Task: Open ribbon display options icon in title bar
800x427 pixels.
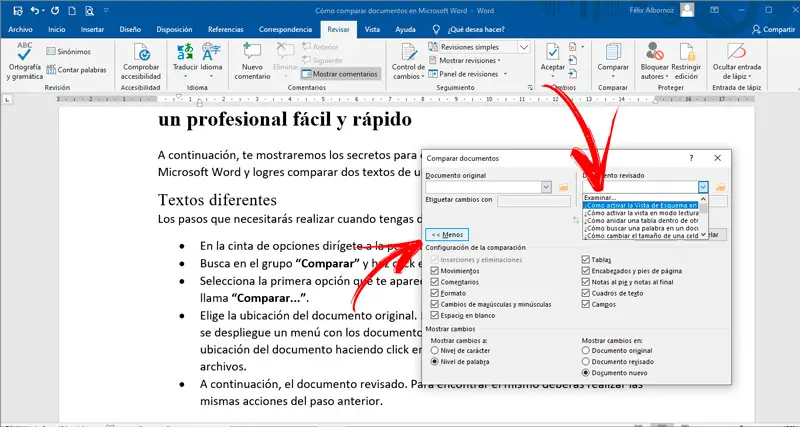Action: coord(715,10)
